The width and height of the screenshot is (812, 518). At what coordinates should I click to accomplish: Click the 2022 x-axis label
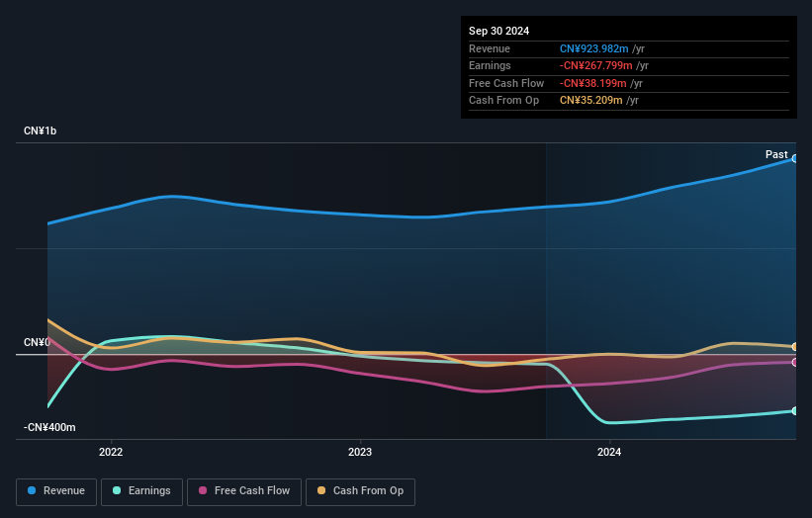tap(111, 453)
